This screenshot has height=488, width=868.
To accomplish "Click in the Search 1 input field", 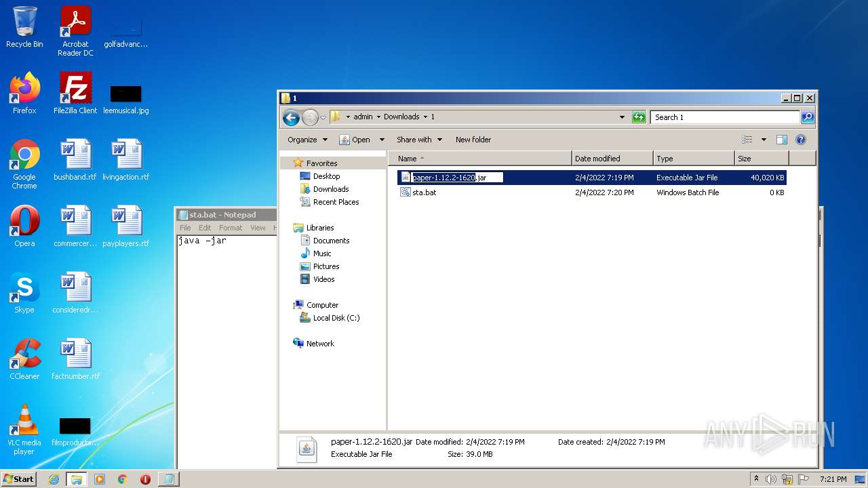I will [726, 117].
